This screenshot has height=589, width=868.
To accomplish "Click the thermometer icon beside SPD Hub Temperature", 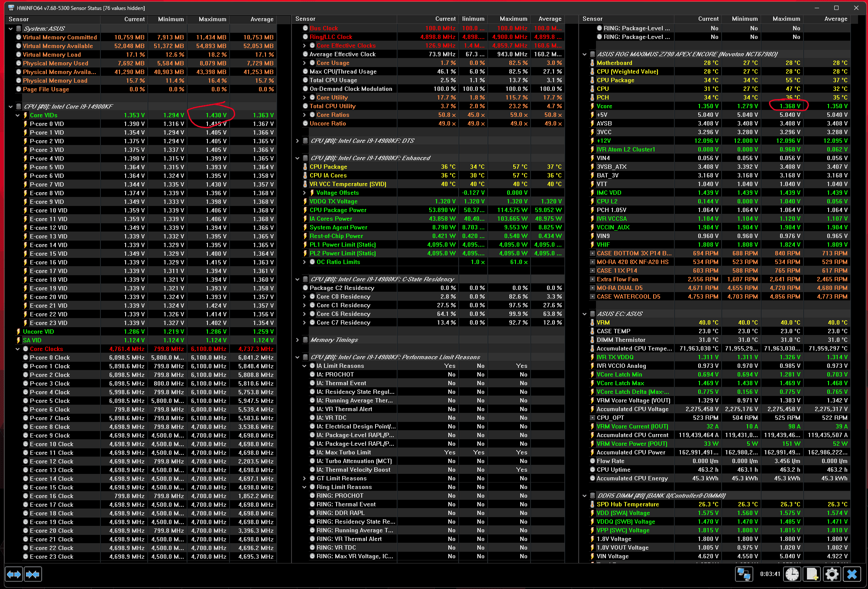I will tap(592, 504).
